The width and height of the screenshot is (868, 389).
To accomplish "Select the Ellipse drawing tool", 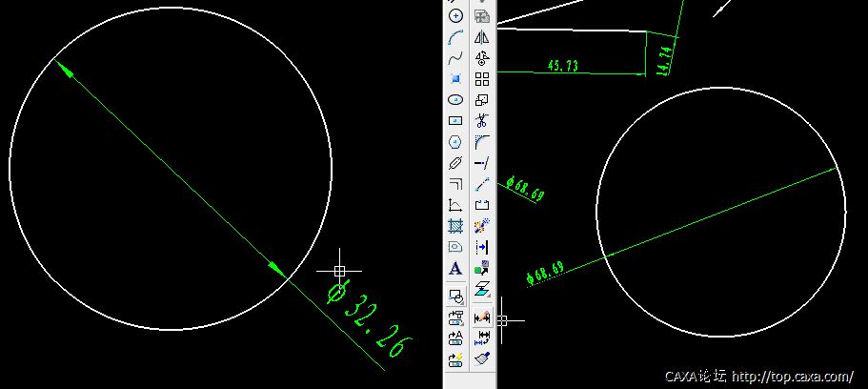I will click(455, 100).
